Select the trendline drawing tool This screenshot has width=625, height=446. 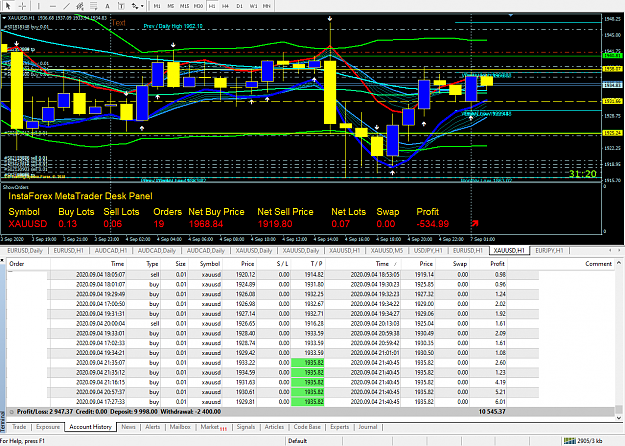[66, 6]
